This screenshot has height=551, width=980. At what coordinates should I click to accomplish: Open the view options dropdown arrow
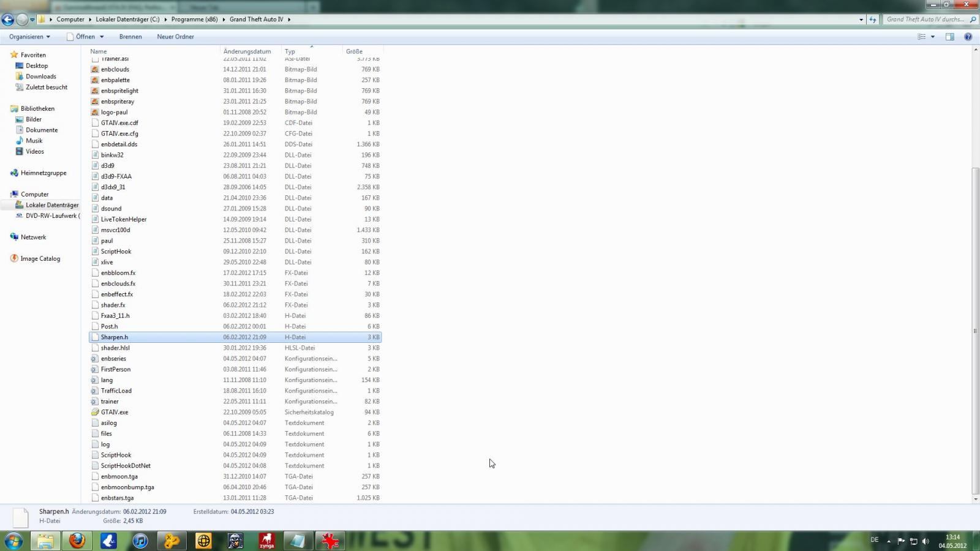pyautogui.click(x=933, y=37)
